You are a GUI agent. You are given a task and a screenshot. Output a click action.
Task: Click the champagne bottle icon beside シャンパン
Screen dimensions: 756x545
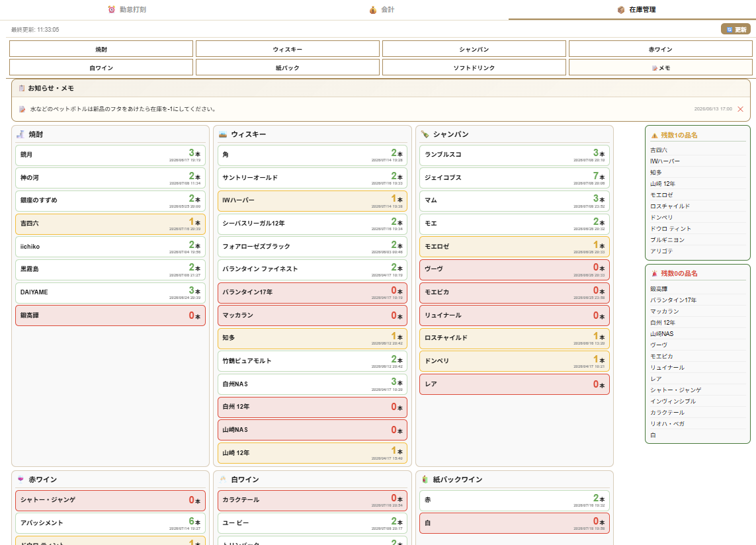coord(425,134)
